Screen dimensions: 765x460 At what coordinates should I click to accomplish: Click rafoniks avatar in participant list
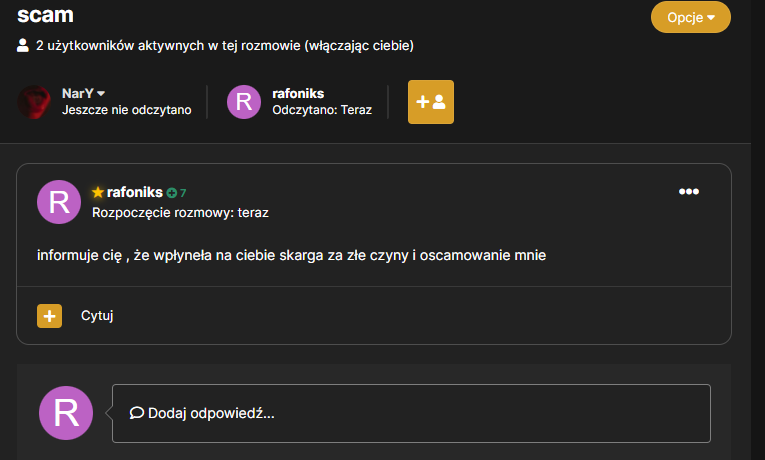click(x=243, y=102)
